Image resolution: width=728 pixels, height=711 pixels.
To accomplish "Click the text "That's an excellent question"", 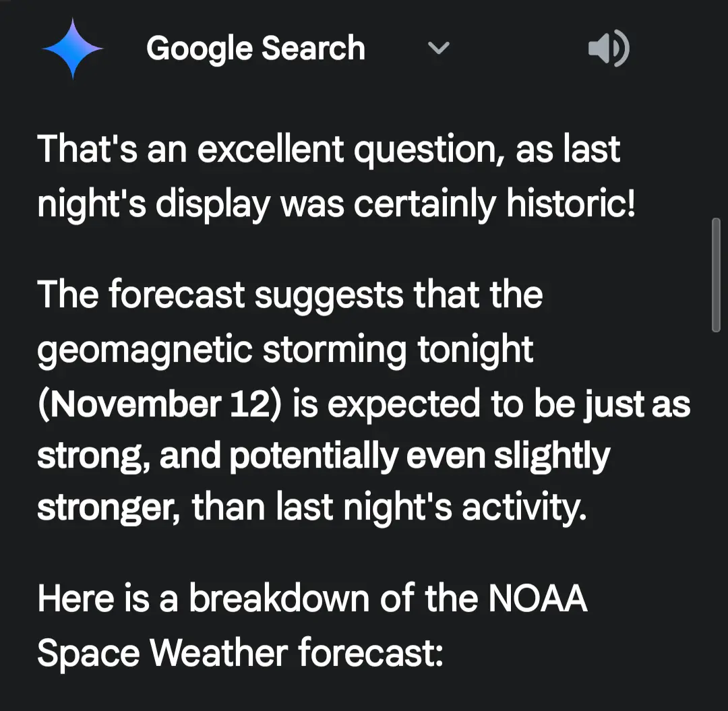I will (x=203, y=149).
